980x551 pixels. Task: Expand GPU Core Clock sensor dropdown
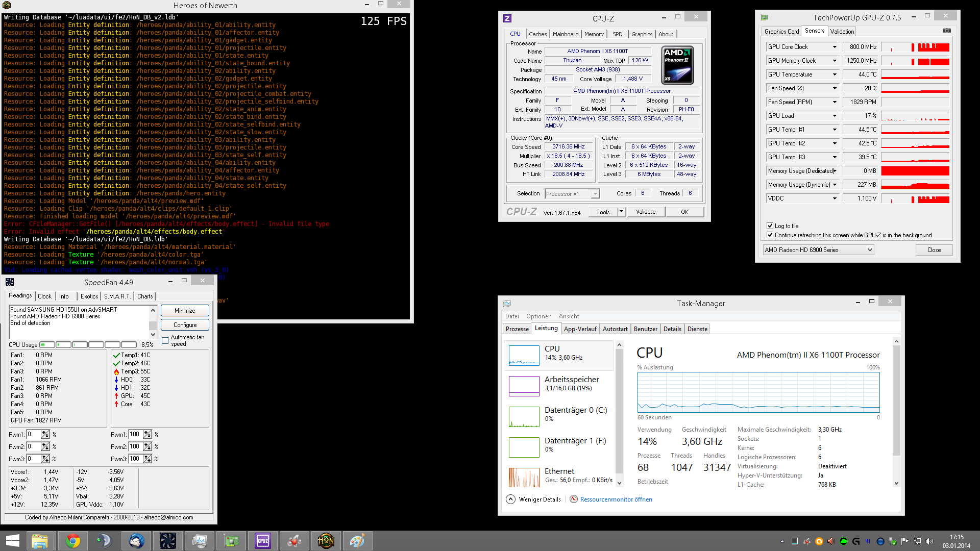835,47
